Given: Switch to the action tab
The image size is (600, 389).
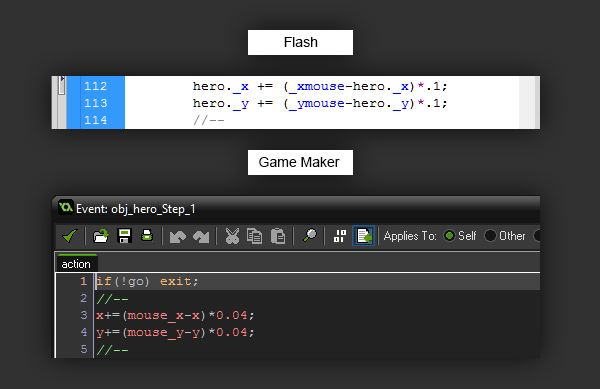Looking at the screenshot, I should tap(76, 264).
